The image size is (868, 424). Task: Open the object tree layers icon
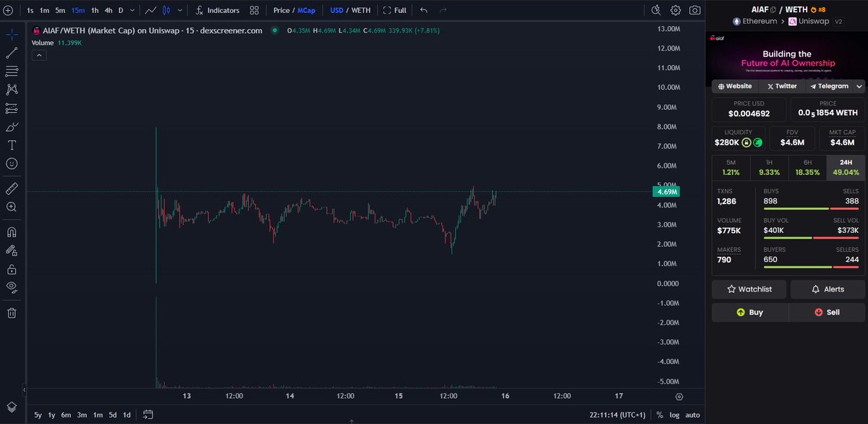12,407
